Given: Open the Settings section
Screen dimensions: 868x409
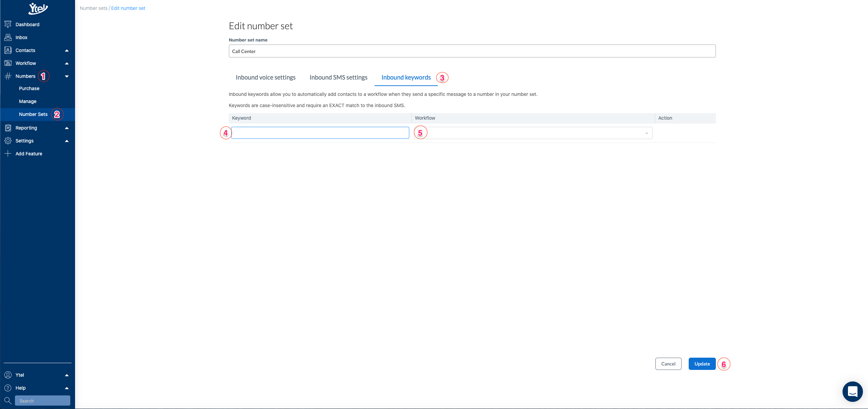Looking at the screenshot, I should (x=24, y=140).
